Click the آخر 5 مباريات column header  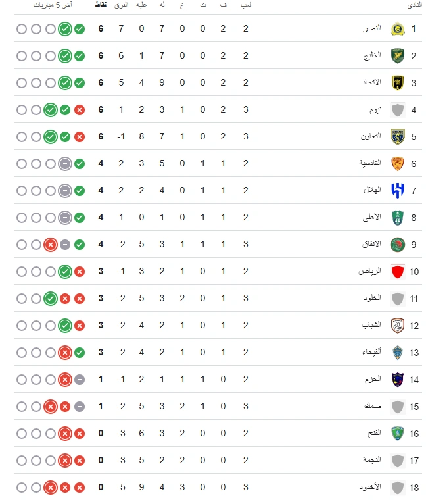[53, 5]
